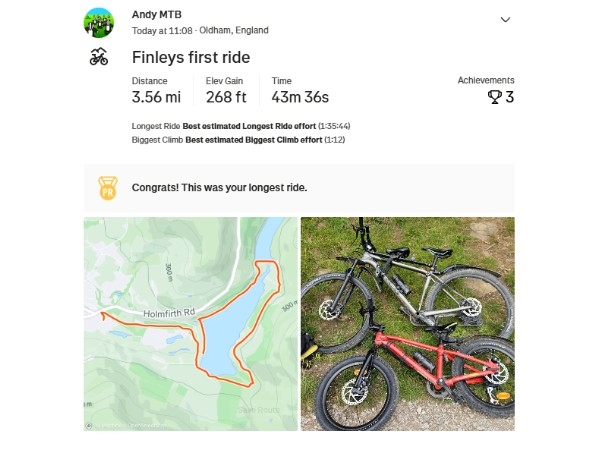This screenshot has width=600, height=450.
Task: Click the map attribution info icon
Action: coord(88,426)
